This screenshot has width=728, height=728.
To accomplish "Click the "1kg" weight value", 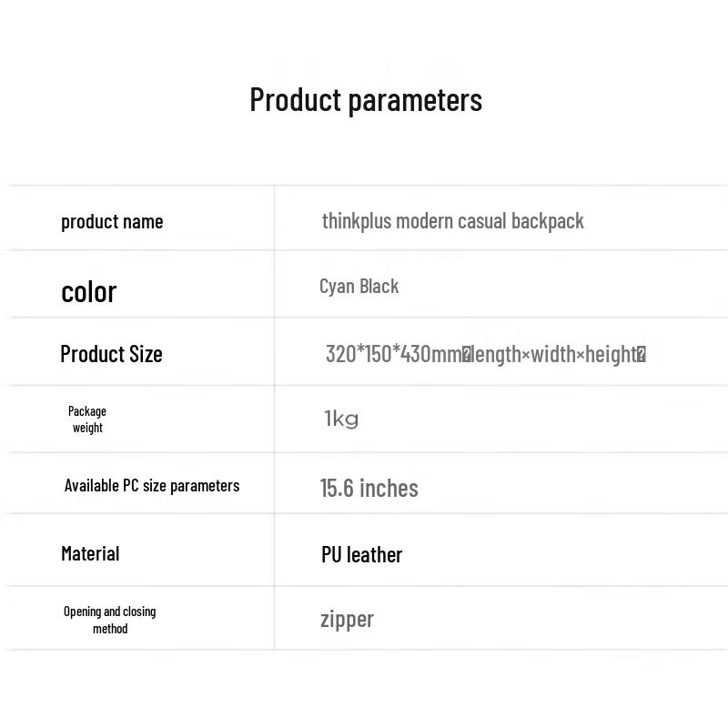I will (341, 419).
